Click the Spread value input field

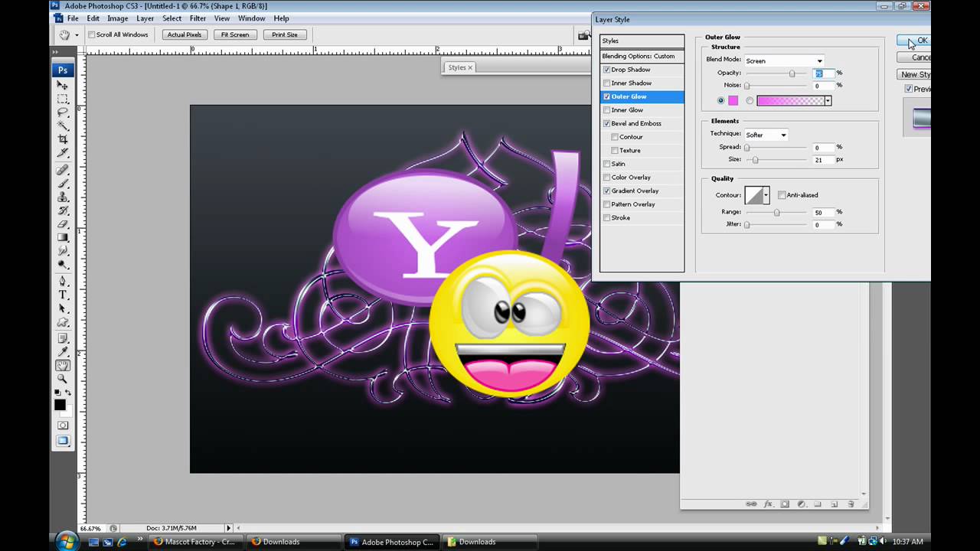823,147
